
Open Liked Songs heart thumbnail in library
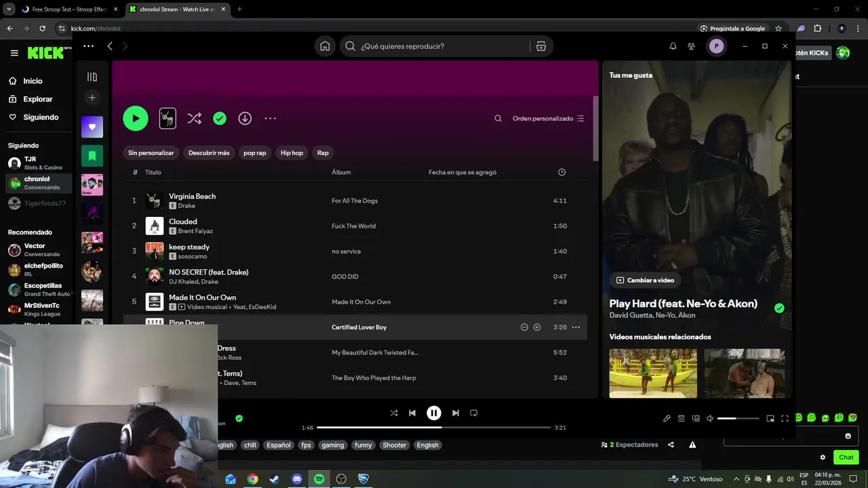point(92,127)
